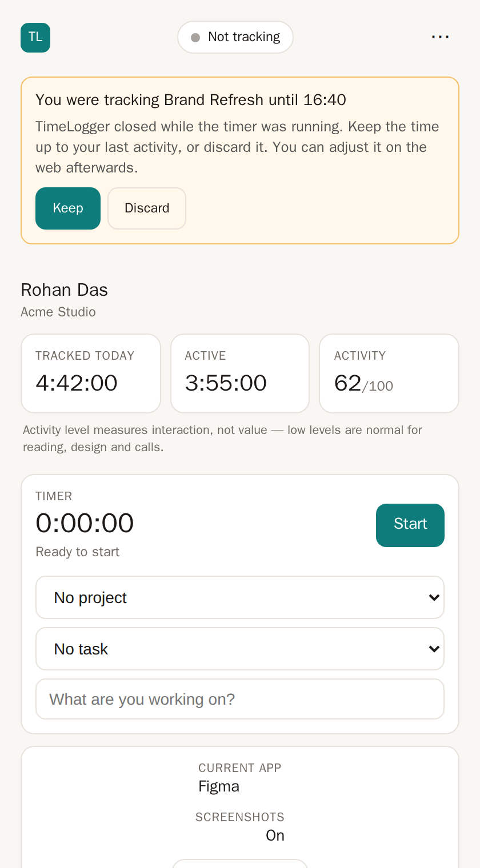Open the three-dot more options menu
The image size is (480, 868).
click(x=440, y=37)
